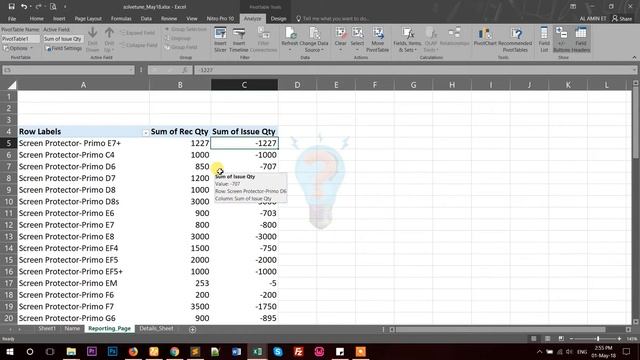Screen dimensions: 640x360
Task: Collapse the ribbon with the arrow
Action: tap(634, 58)
